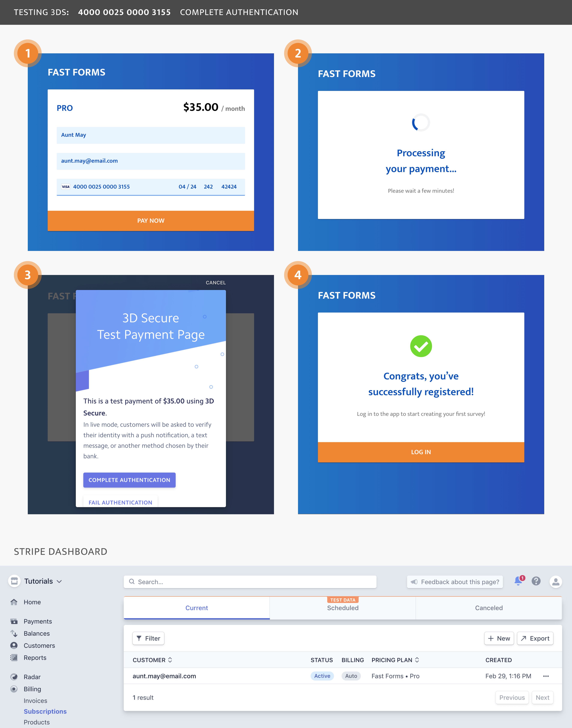
Task: Click the notification bell icon
Action: click(x=518, y=581)
